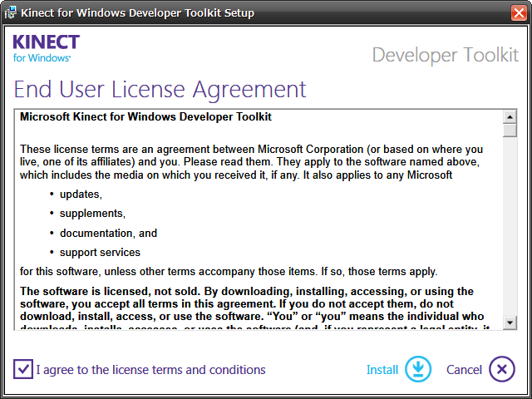Click the 'I agree to the license terms and conditions' label
The width and height of the screenshot is (532, 399).
tap(150, 370)
